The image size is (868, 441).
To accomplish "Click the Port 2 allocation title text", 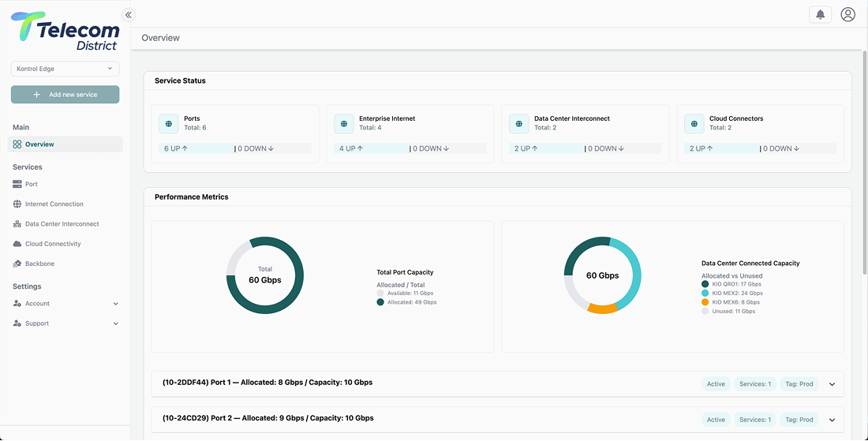I will (268, 418).
